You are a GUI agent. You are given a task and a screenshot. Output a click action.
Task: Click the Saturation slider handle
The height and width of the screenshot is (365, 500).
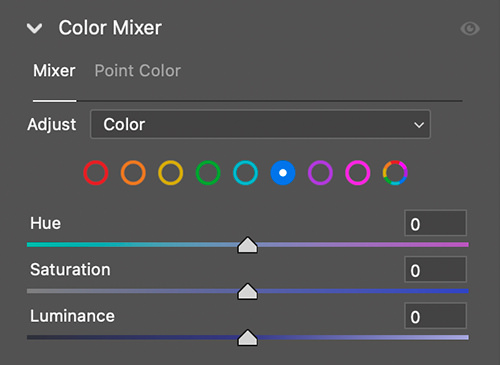pos(247,291)
